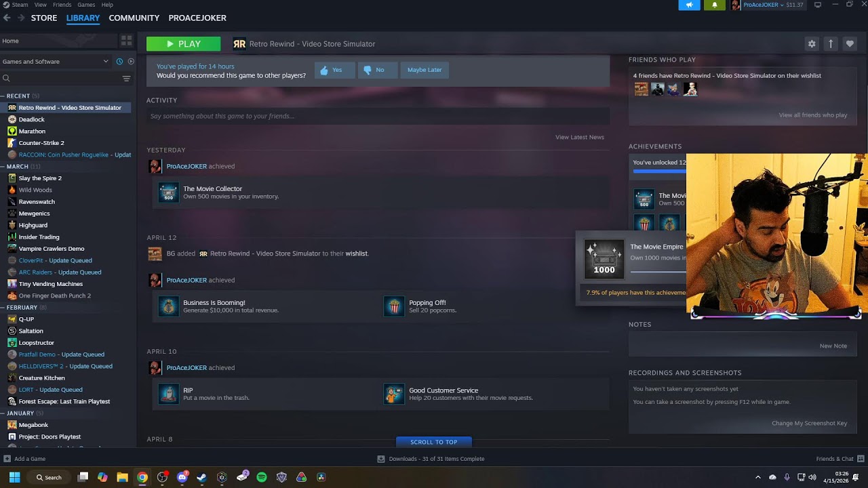Switch to the STORE tab
The width and height of the screenshot is (868, 488).
tap(44, 18)
